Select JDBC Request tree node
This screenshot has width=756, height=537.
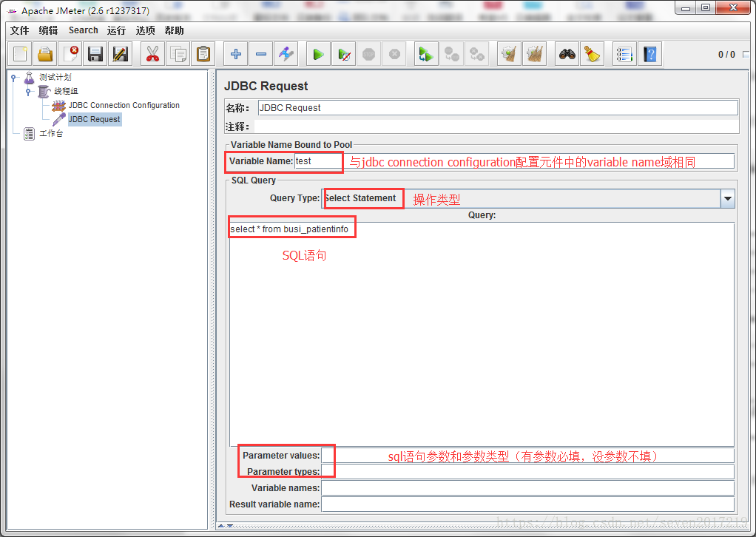[95, 119]
